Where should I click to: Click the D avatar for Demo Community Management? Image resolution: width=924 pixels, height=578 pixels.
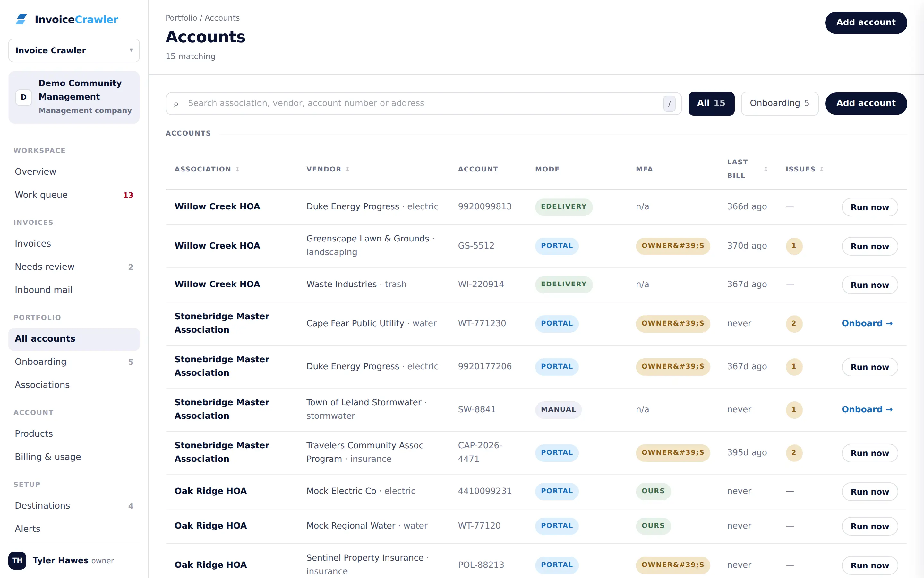click(x=24, y=97)
